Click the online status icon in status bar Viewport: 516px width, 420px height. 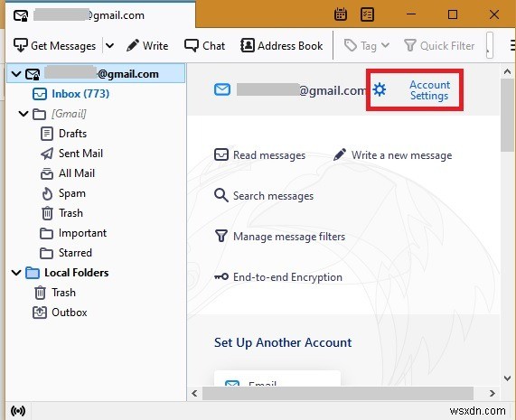tap(18, 411)
